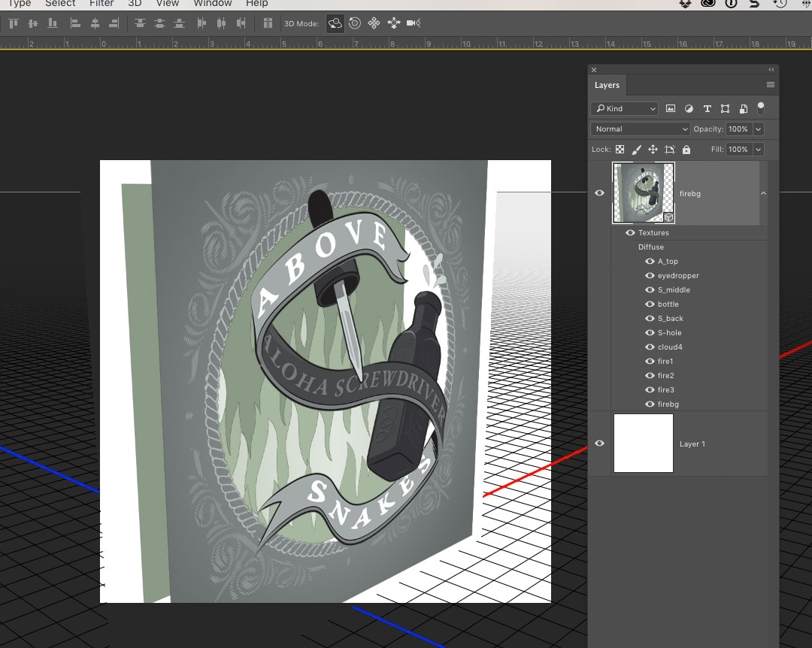
Task: Hide the A_top texture
Action: [650, 262]
